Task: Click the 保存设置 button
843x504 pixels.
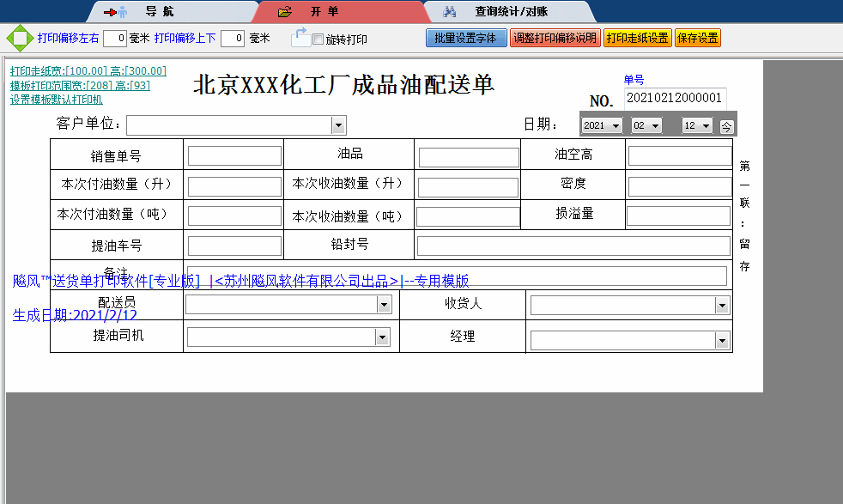Action: coord(698,38)
